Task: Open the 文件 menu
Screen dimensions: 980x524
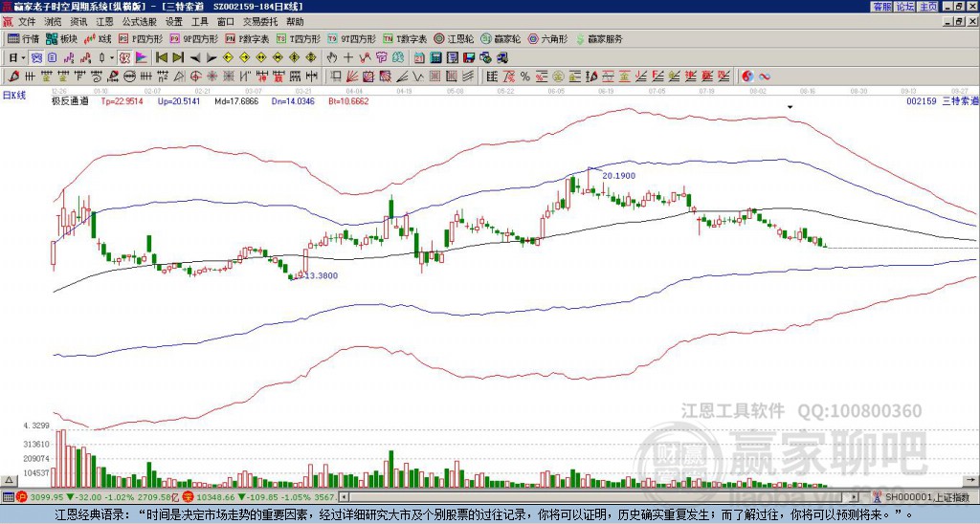Action: [x=27, y=22]
